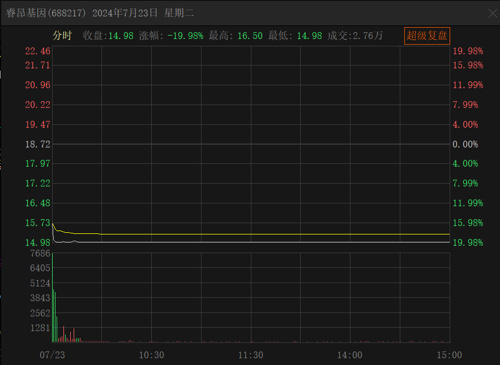The image size is (500, 365).
Task: Click the 14:00 time axis label
Action: point(350,355)
